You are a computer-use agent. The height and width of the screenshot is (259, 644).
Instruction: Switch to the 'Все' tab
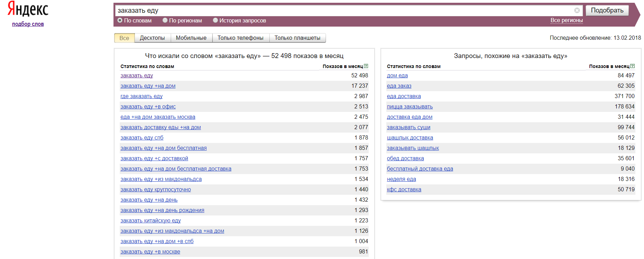[x=124, y=38]
